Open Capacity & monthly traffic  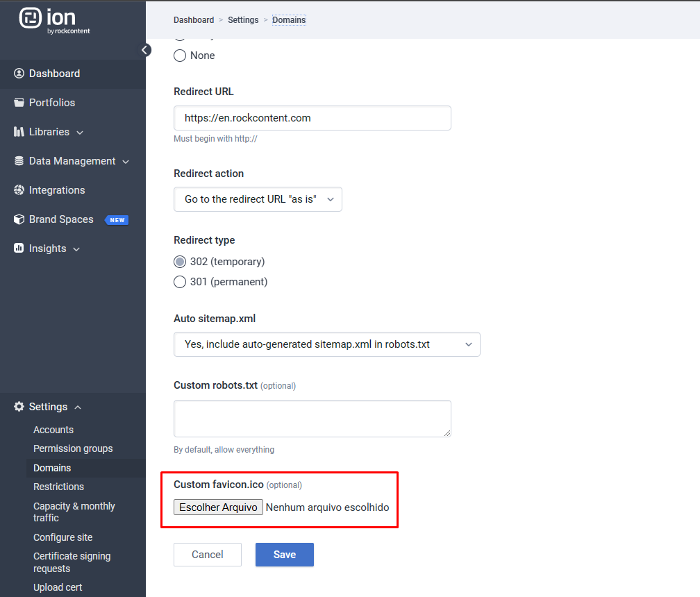point(74,512)
